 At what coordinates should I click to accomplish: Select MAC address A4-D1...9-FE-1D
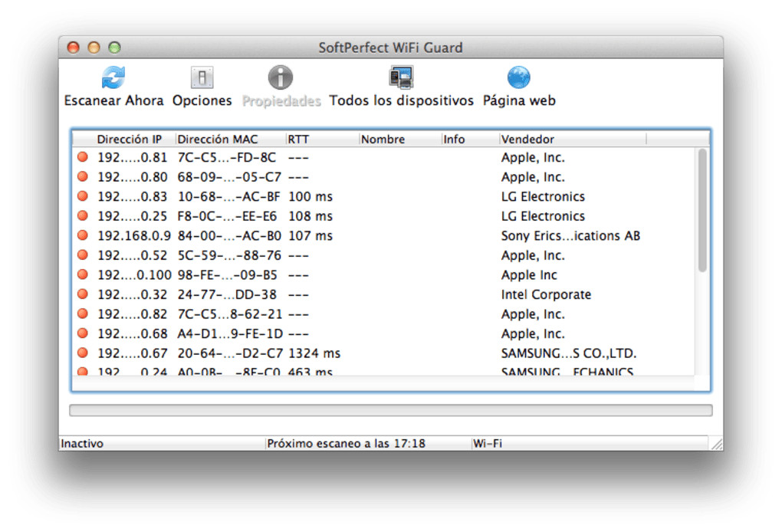(x=230, y=333)
